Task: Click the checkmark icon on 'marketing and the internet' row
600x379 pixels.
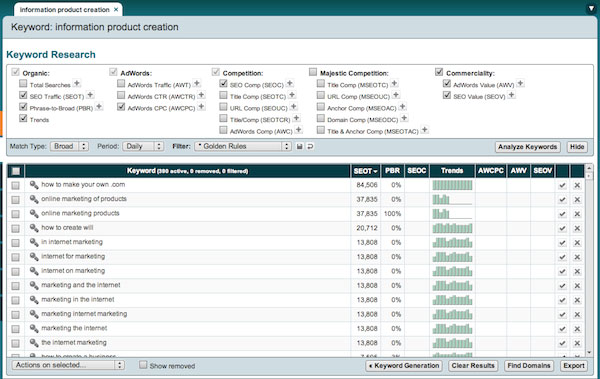Action: click(x=562, y=286)
